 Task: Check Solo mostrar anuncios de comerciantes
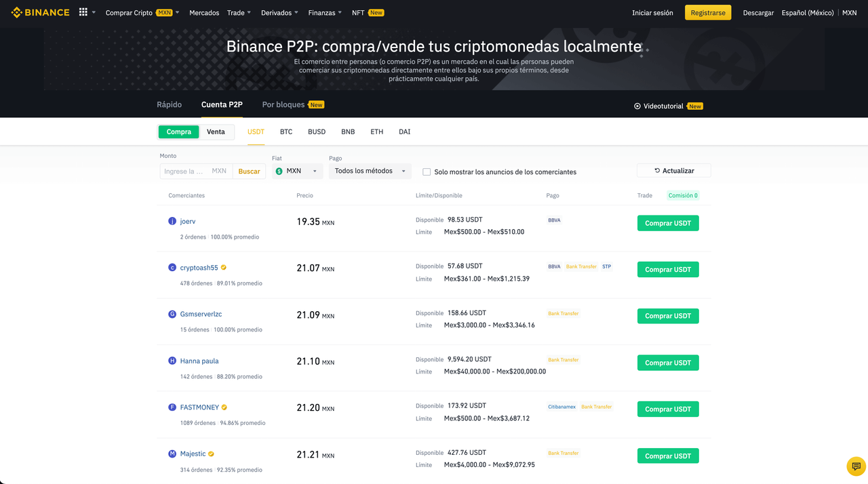point(427,172)
